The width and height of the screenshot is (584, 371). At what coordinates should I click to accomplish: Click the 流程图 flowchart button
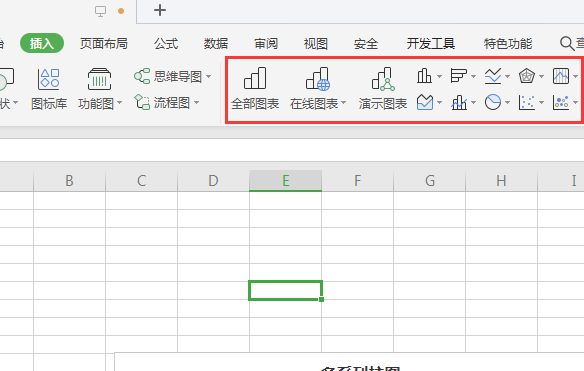pos(162,102)
